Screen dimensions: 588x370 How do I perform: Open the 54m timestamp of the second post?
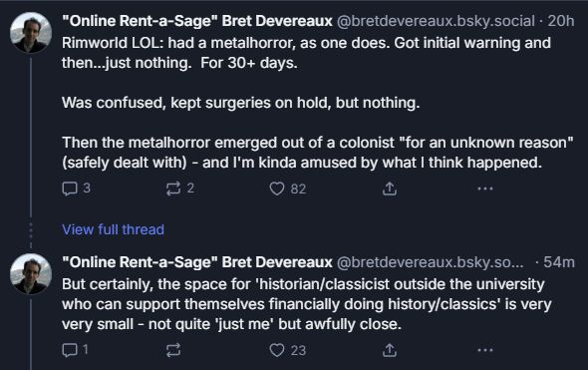coord(559,262)
